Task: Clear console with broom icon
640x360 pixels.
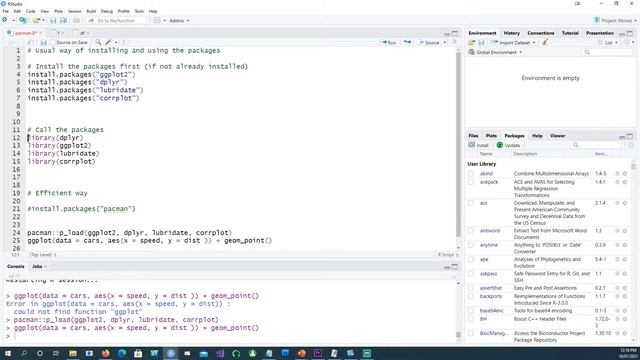Action: (x=453, y=276)
